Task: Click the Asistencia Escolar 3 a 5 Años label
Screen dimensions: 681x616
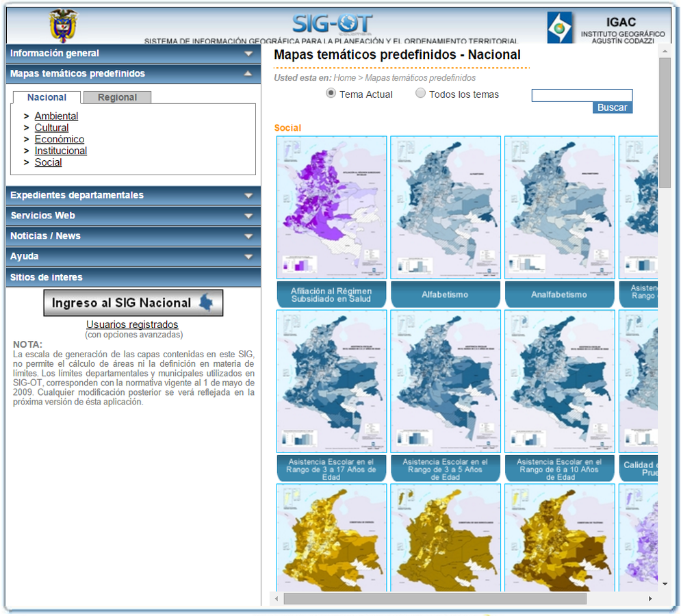Action: pyautogui.click(x=446, y=469)
